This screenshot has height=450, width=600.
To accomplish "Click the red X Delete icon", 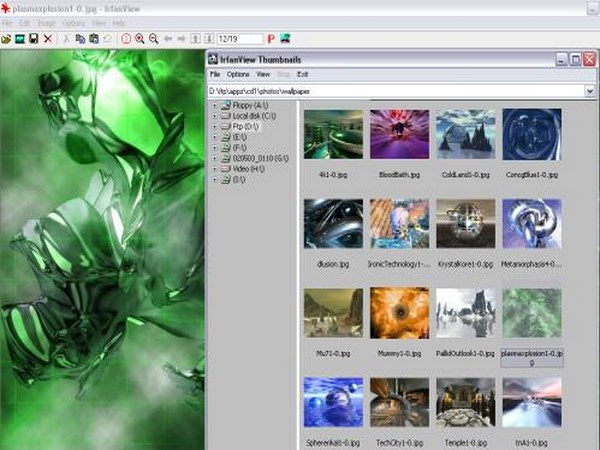I will point(47,38).
